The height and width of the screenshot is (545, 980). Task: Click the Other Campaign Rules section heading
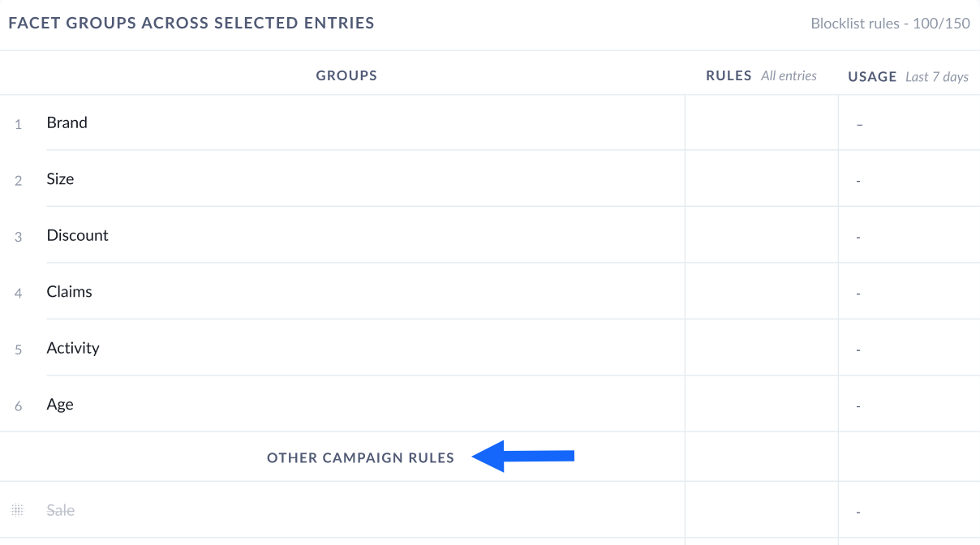360,457
